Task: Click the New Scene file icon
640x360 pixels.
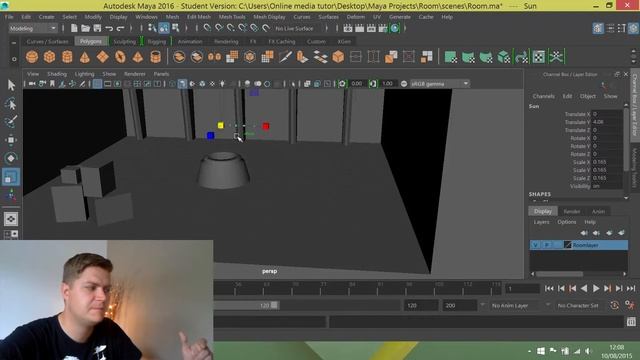Action: 74,28
